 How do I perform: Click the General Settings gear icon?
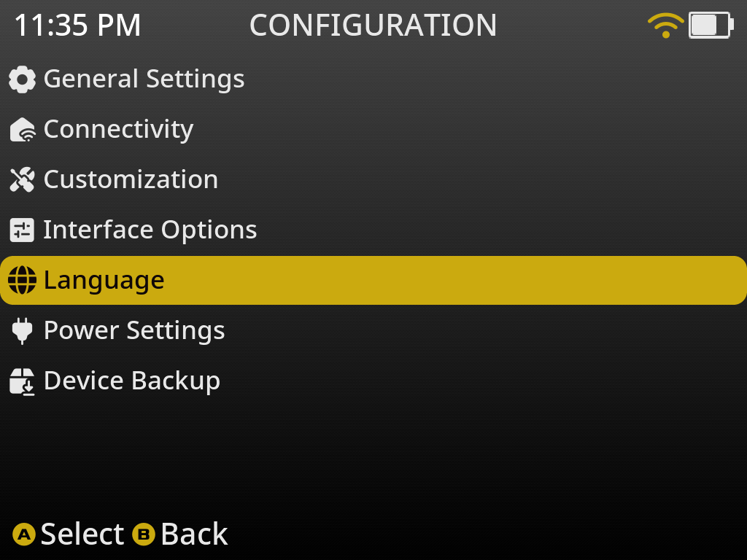click(22, 79)
